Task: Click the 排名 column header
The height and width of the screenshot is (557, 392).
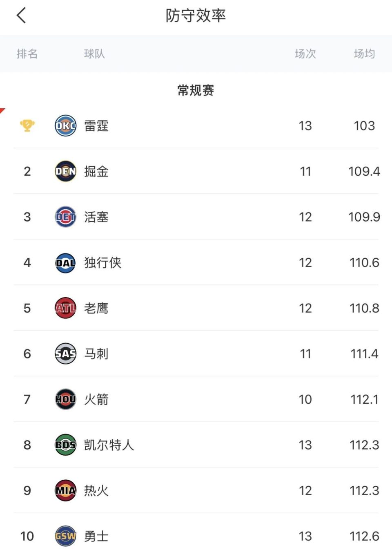Action: tap(27, 54)
